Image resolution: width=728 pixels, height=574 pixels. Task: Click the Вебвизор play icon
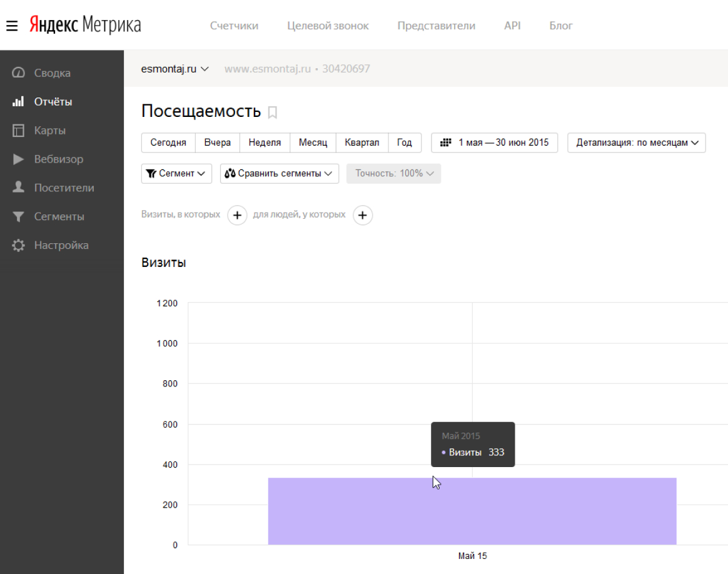[x=18, y=159]
